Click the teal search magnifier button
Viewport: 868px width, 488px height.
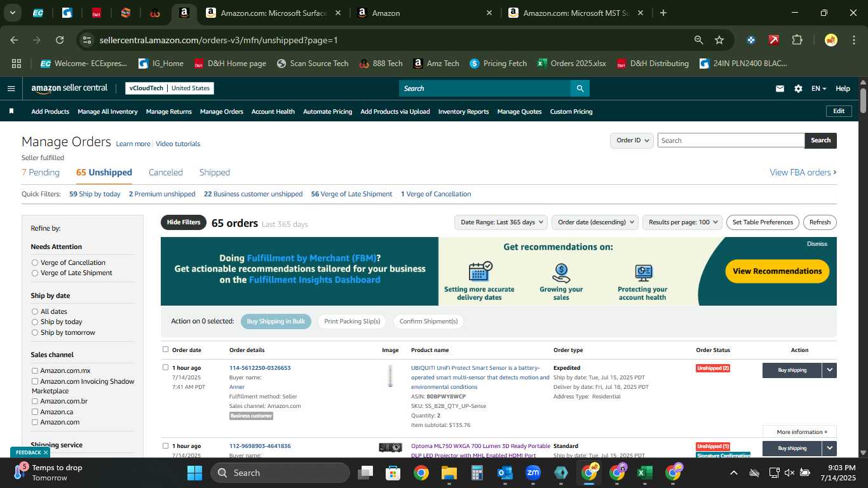(580, 88)
